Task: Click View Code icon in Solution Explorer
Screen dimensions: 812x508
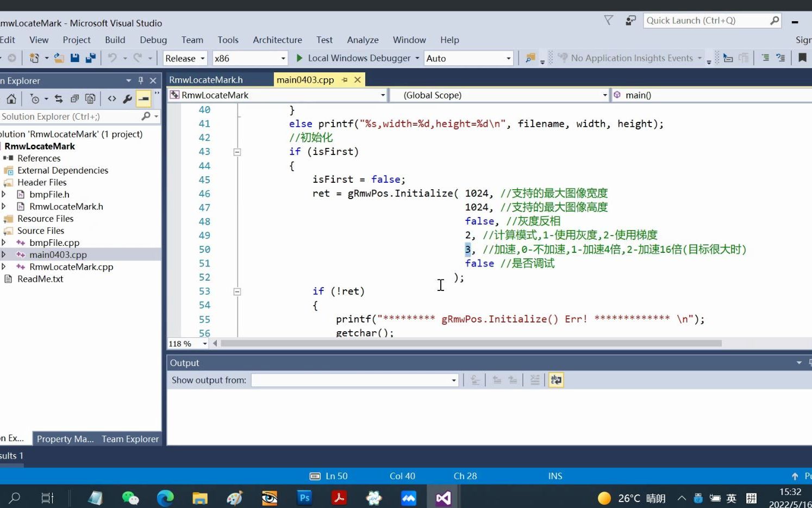Action: tap(112, 98)
